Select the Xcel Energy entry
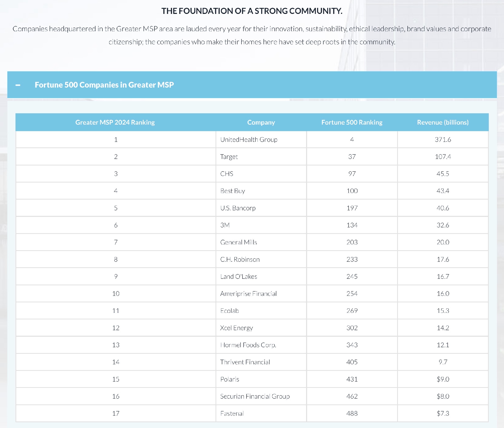Image resolution: width=504 pixels, height=428 pixels. click(237, 328)
